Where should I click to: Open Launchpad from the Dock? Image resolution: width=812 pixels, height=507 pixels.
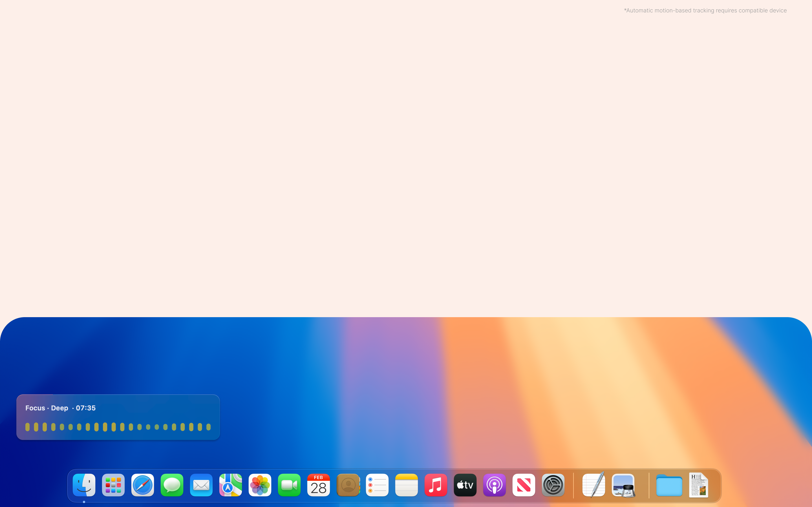pyautogui.click(x=113, y=485)
